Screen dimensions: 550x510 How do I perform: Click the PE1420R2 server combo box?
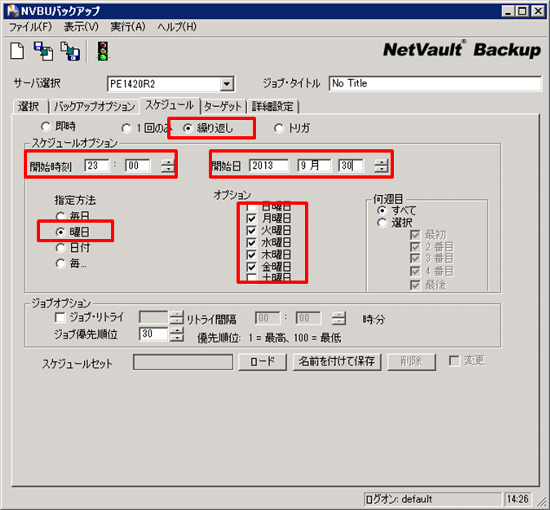pos(170,84)
